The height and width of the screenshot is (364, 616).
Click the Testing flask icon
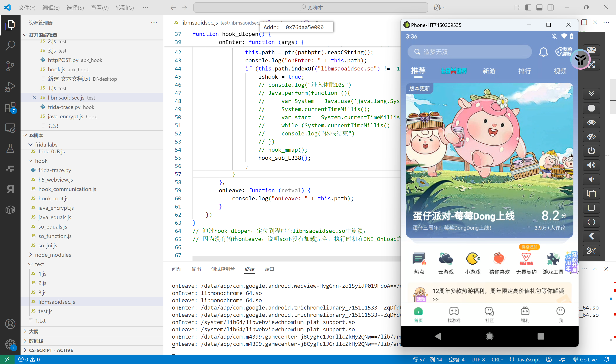coord(10,148)
